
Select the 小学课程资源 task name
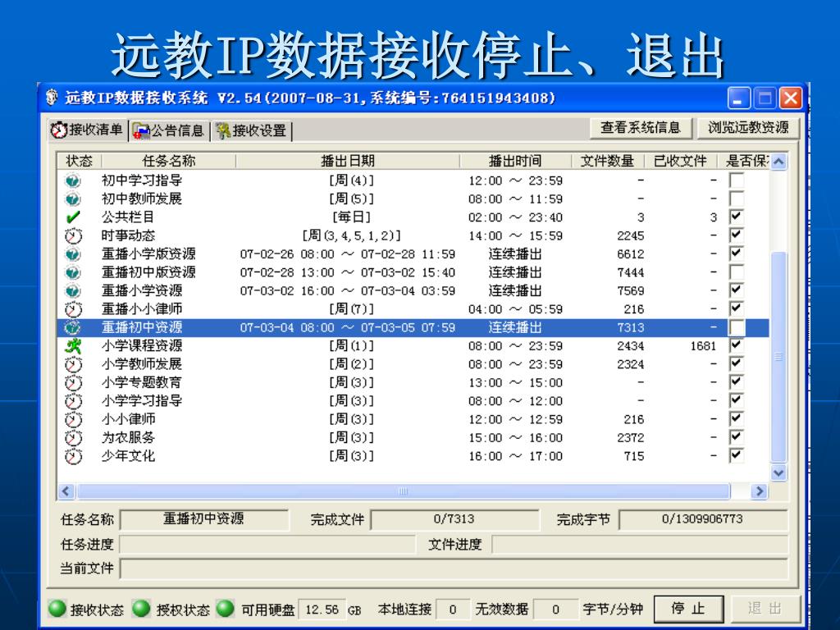[142, 346]
